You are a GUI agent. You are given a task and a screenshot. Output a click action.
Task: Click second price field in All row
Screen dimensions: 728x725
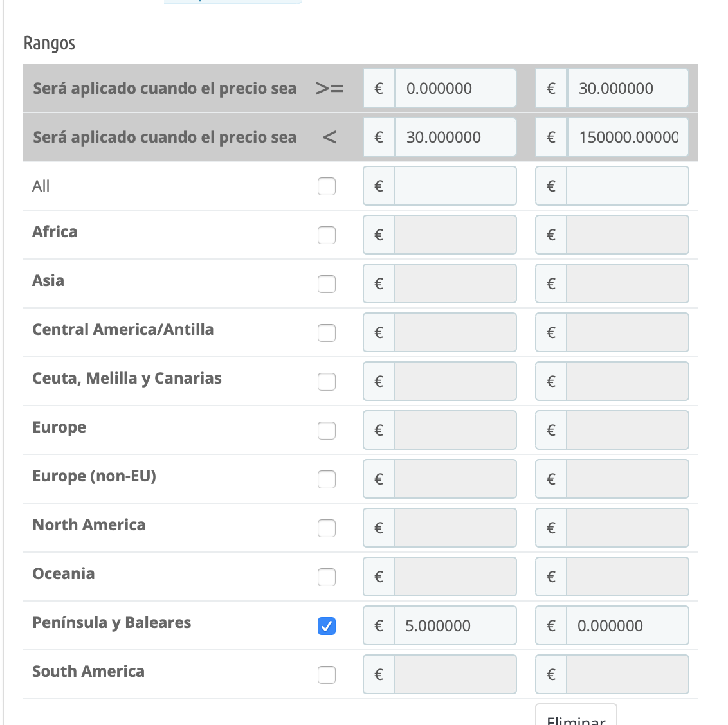[627, 186]
